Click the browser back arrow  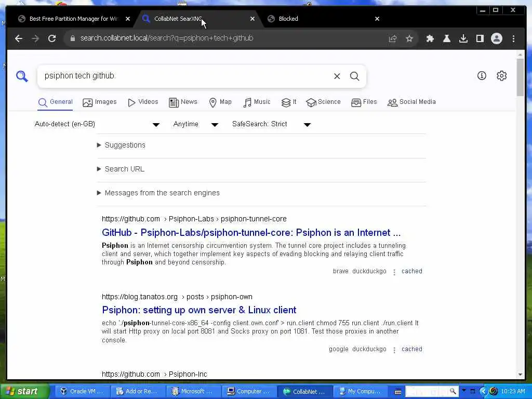point(19,38)
